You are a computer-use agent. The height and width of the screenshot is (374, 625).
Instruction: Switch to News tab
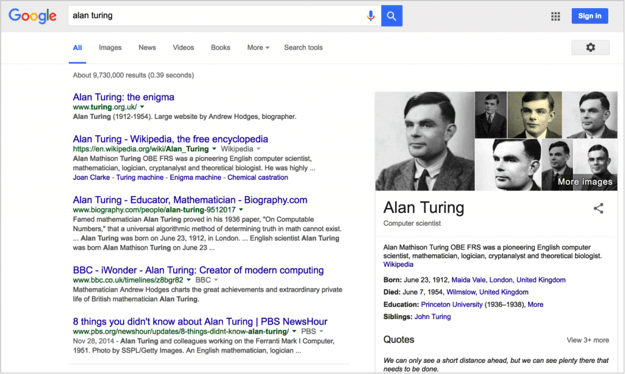(147, 47)
